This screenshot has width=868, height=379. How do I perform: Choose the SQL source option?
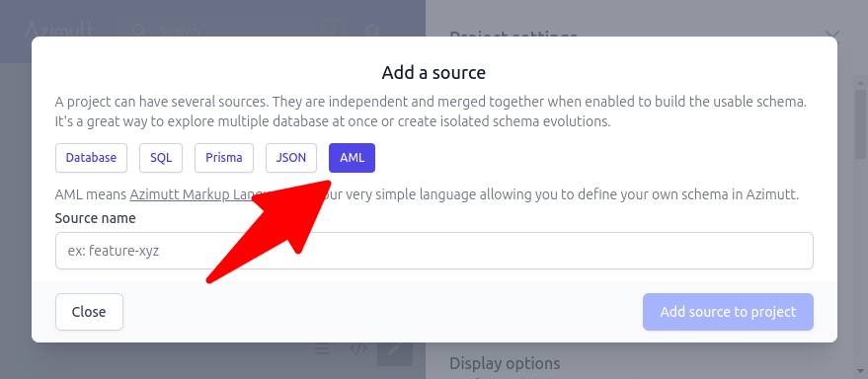pyautogui.click(x=161, y=158)
